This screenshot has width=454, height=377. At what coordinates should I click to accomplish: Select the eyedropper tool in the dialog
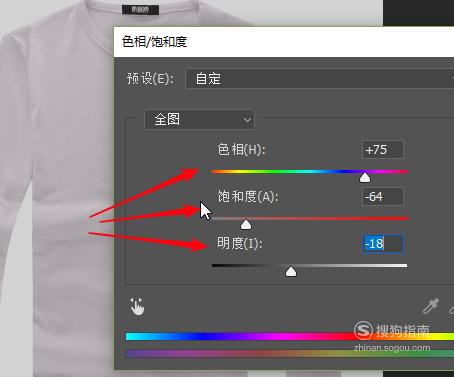coord(431,306)
